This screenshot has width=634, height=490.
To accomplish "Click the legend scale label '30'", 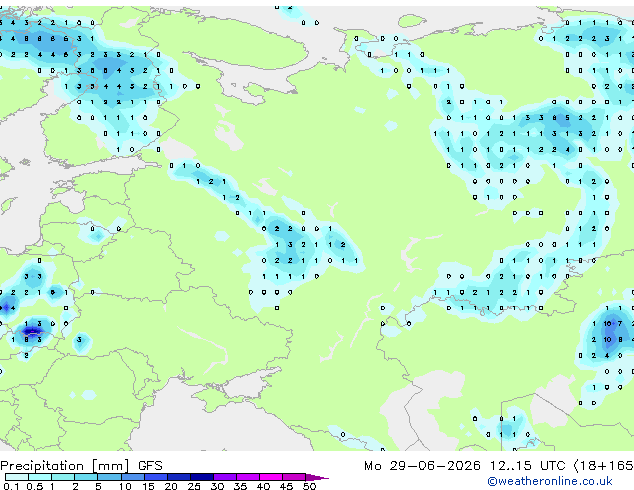I will pos(217,486).
